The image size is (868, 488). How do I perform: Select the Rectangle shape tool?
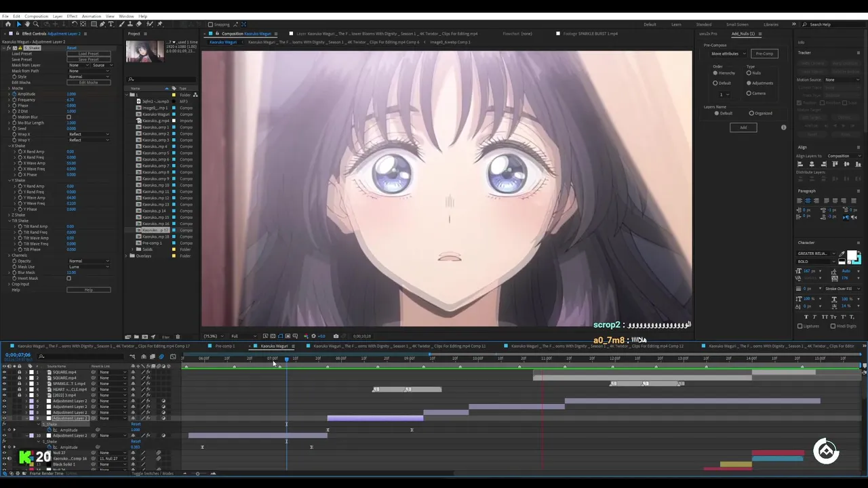(x=94, y=24)
